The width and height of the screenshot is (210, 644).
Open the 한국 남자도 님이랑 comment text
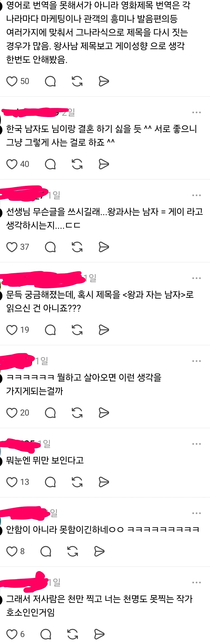102,135
